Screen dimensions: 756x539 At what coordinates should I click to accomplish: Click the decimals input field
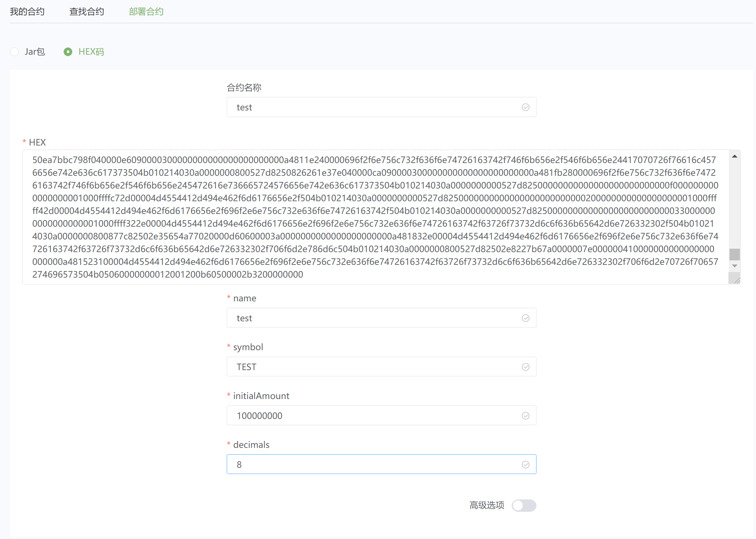(x=375, y=465)
